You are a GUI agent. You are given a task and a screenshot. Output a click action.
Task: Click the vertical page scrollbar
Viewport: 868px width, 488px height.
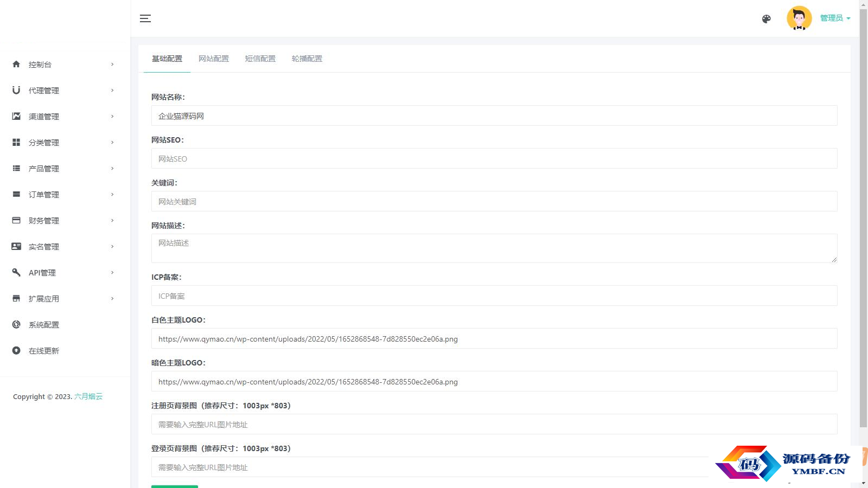(864, 217)
